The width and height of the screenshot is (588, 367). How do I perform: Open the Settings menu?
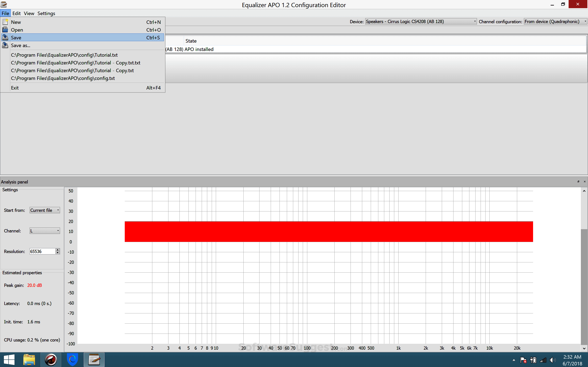(x=46, y=13)
